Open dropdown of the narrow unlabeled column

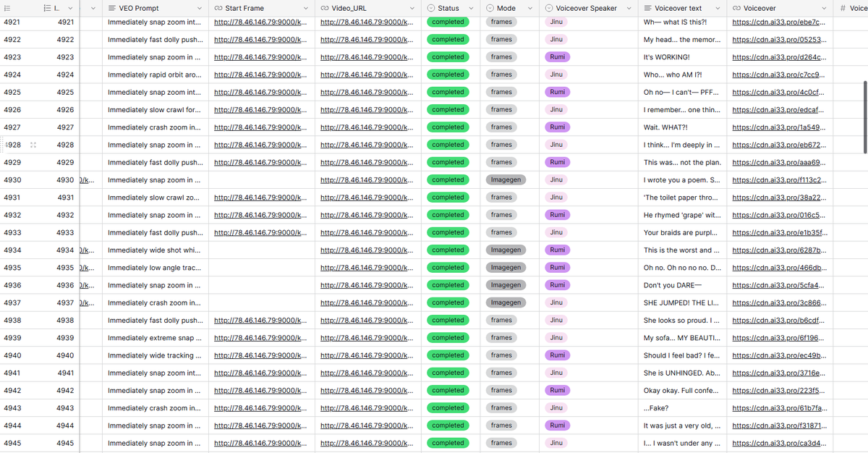[95, 8]
